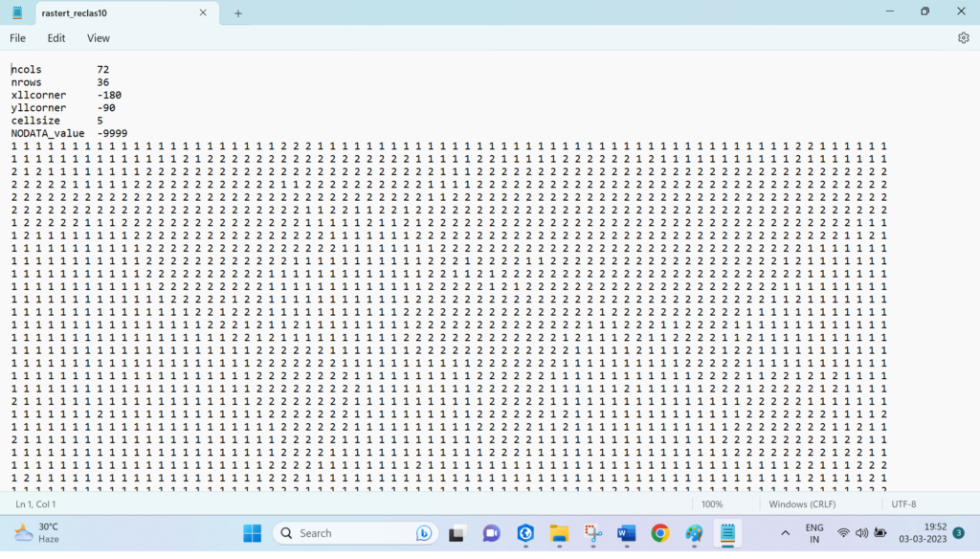Click the Bing icon in the search box
980x559 pixels.
(424, 533)
